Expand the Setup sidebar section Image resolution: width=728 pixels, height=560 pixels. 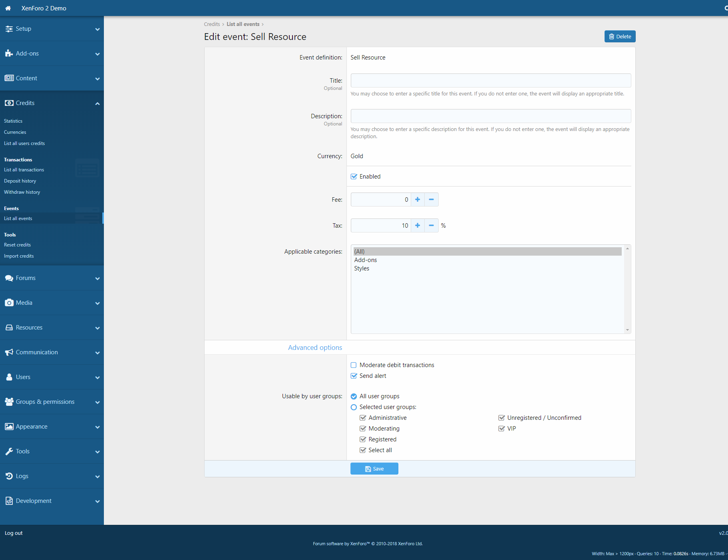click(x=97, y=29)
